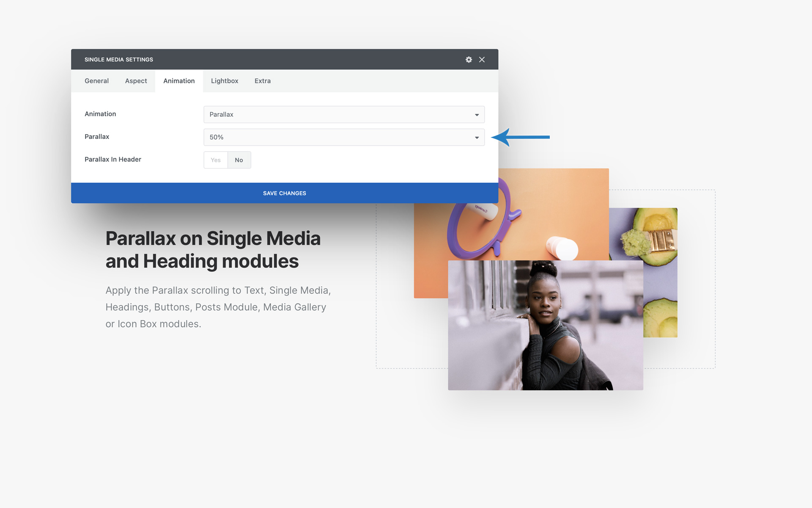The height and width of the screenshot is (508, 812).
Task: Select the Animation tab
Action: pos(179,81)
